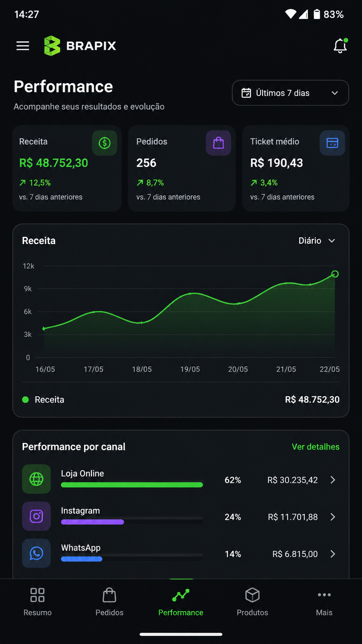Tap the 14% share value

pos(233,554)
